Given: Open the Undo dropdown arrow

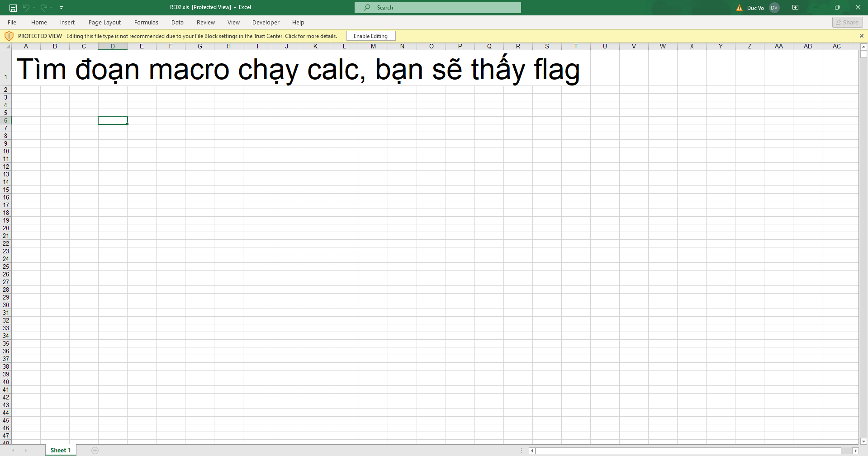Looking at the screenshot, I should coord(33,7).
